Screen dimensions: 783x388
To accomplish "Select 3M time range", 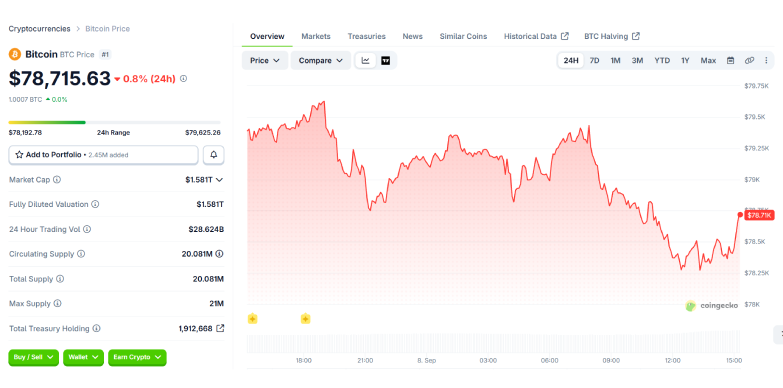I will coord(637,60).
